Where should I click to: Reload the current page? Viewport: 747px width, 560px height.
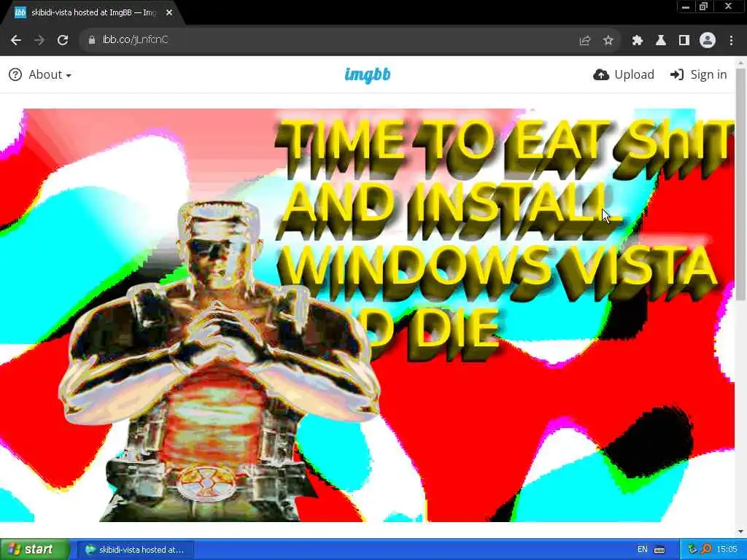point(63,40)
